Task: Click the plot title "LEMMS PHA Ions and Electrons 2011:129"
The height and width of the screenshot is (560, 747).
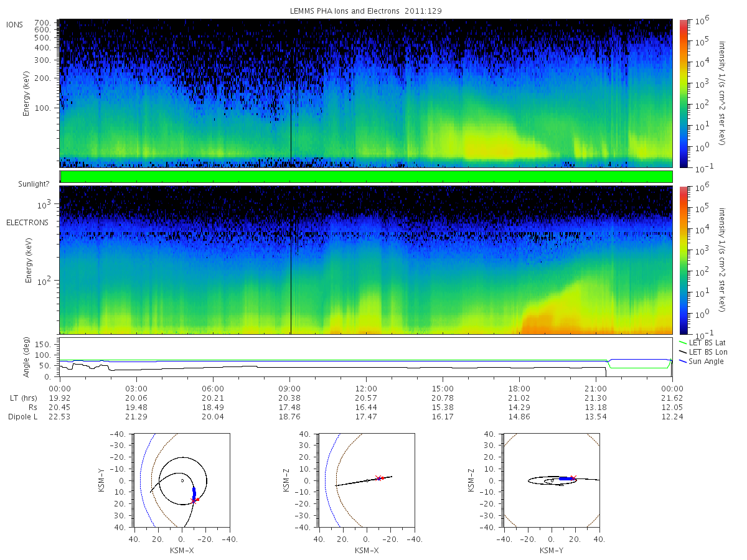Action: pos(366,11)
